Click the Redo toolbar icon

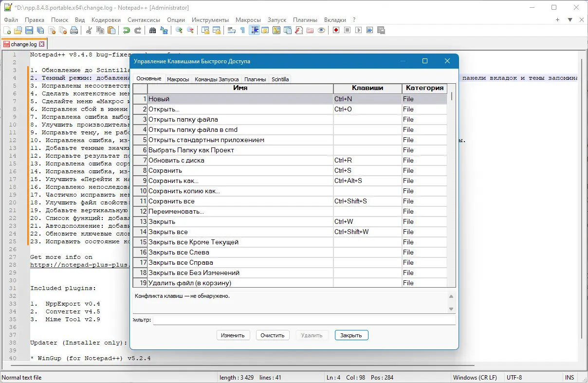pyautogui.click(x=138, y=30)
